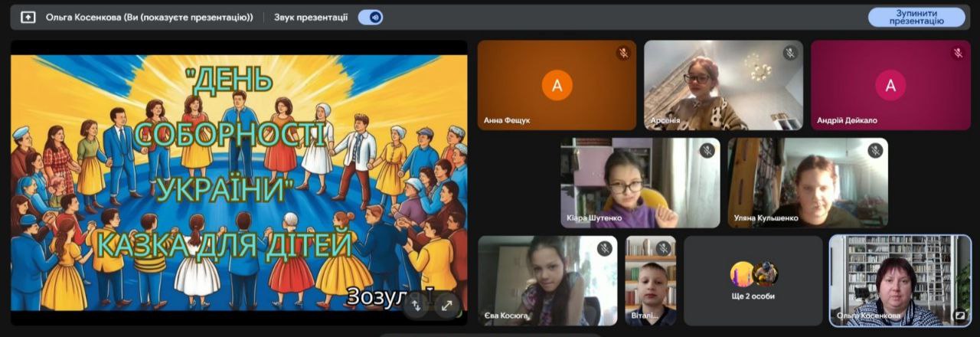The height and width of the screenshot is (337, 980).
Task: Click muted mic icon on Уляна Кульшенко tile
Action: pos(875,151)
